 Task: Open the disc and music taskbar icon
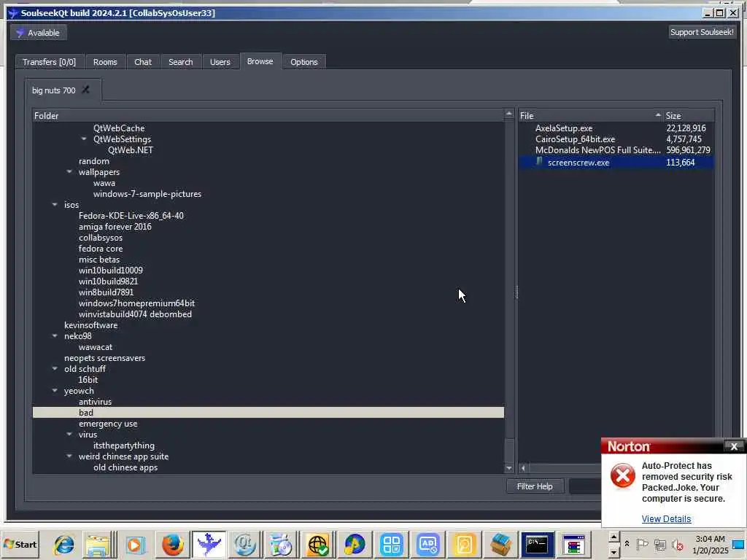coord(281,544)
